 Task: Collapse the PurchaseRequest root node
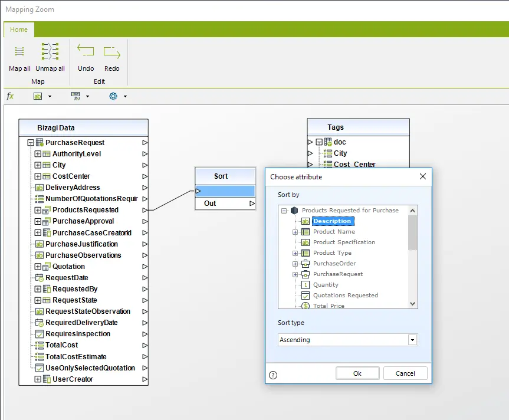[x=31, y=143]
